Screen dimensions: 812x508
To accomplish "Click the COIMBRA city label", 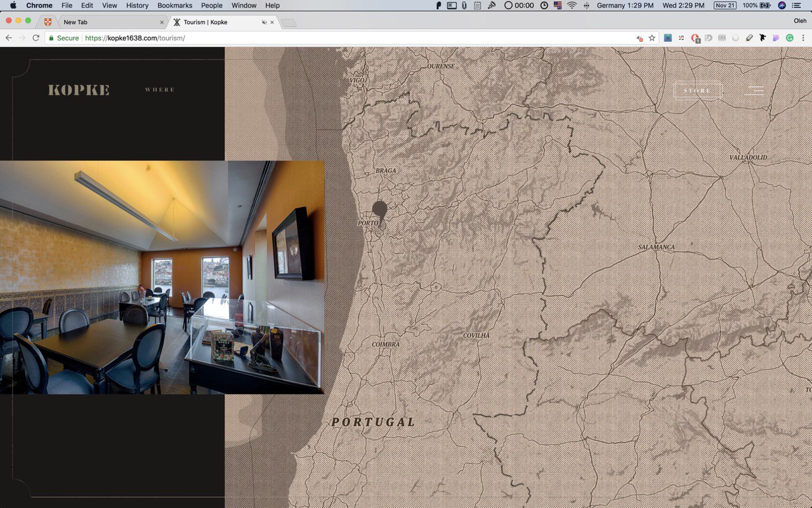I will click(x=386, y=344).
